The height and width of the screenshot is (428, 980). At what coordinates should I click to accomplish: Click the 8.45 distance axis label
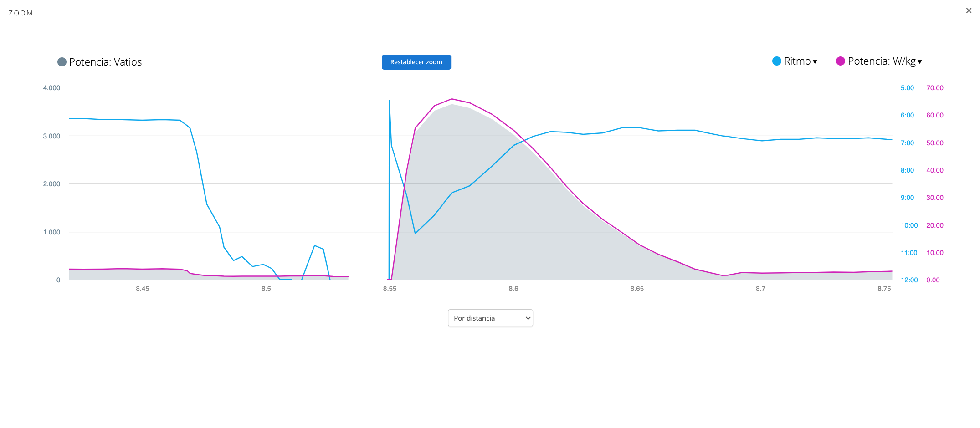[143, 289]
